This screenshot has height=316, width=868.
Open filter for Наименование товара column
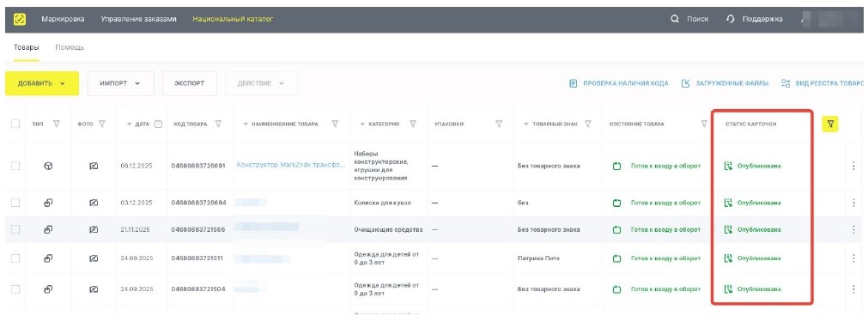(335, 124)
